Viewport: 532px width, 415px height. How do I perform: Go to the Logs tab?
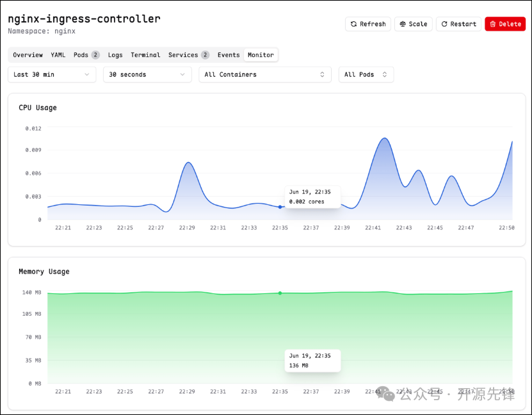coord(115,55)
